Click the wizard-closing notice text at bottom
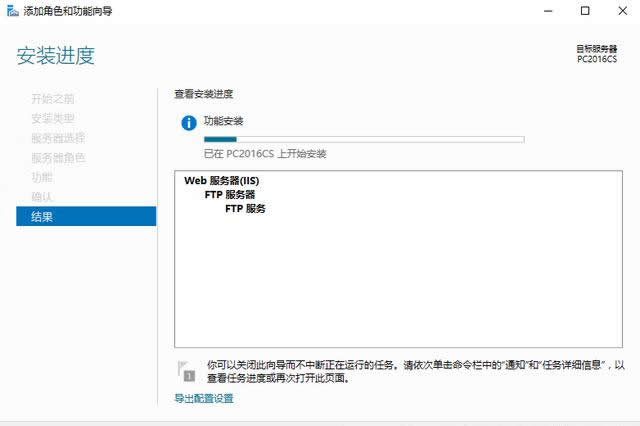Screen dimensions: 640x426 [x=416, y=371]
